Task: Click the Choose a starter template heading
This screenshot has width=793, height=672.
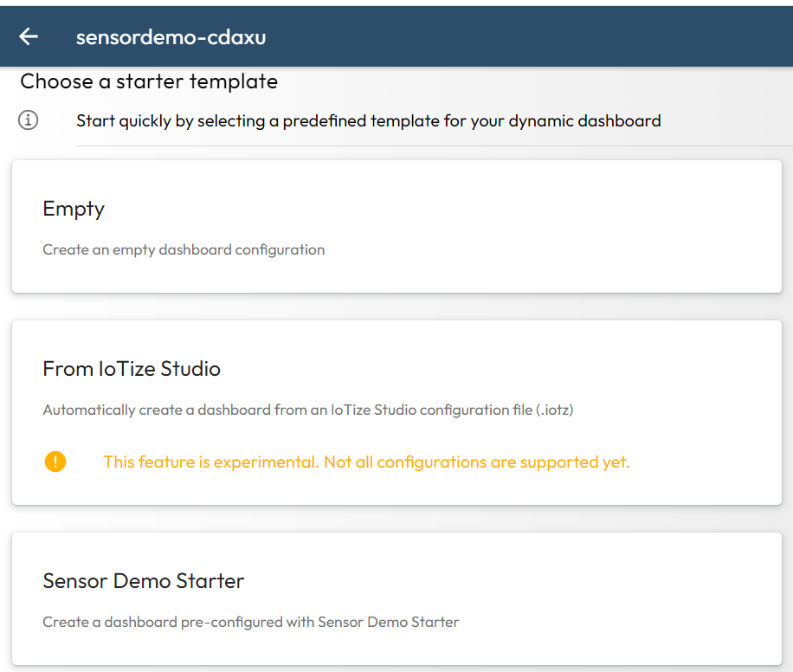Action: [148, 81]
